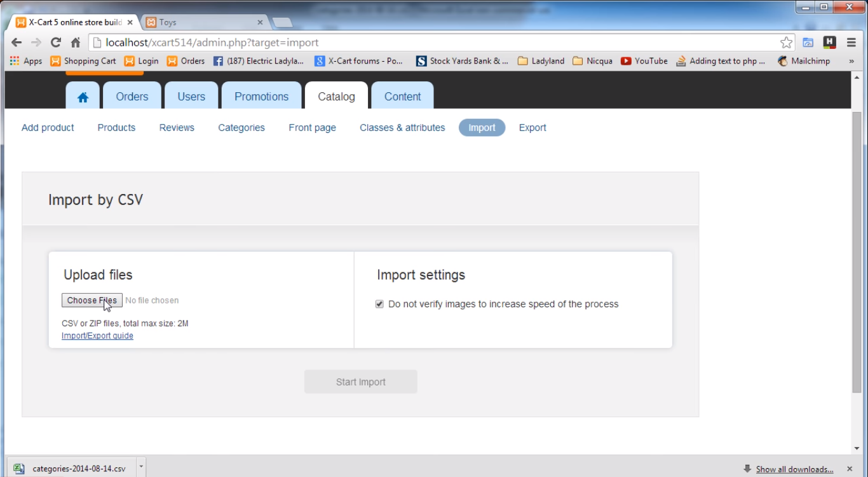Viewport: 868px width, 477px height.
Task: Open the Import/Export guide link
Action: click(97, 336)
